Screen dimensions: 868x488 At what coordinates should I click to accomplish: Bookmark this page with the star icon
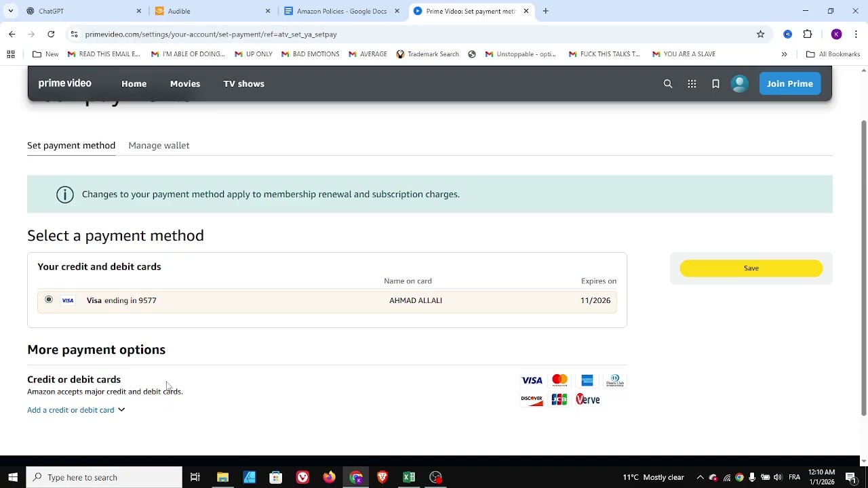(761, 34)
